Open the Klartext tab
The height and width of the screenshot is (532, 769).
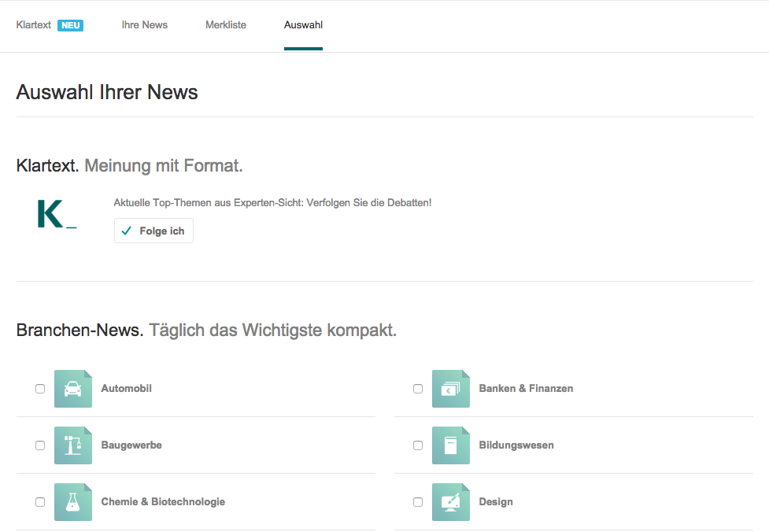(x=33, y=25)
